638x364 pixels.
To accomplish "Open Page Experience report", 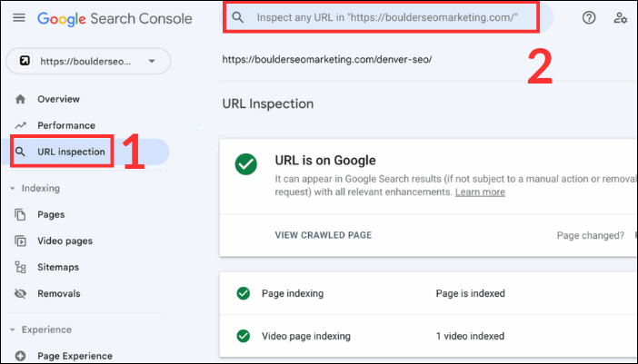I will 75,356.
